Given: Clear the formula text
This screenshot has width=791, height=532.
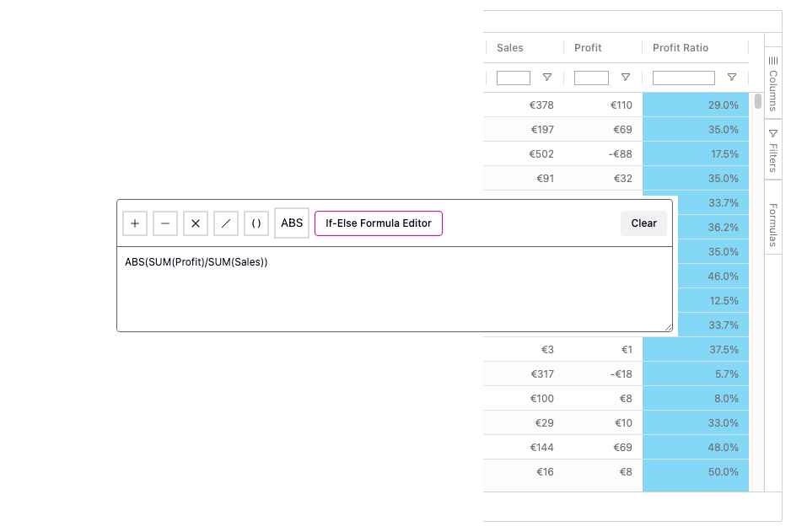Looking at the screenshot, I should tap(643, 223).
